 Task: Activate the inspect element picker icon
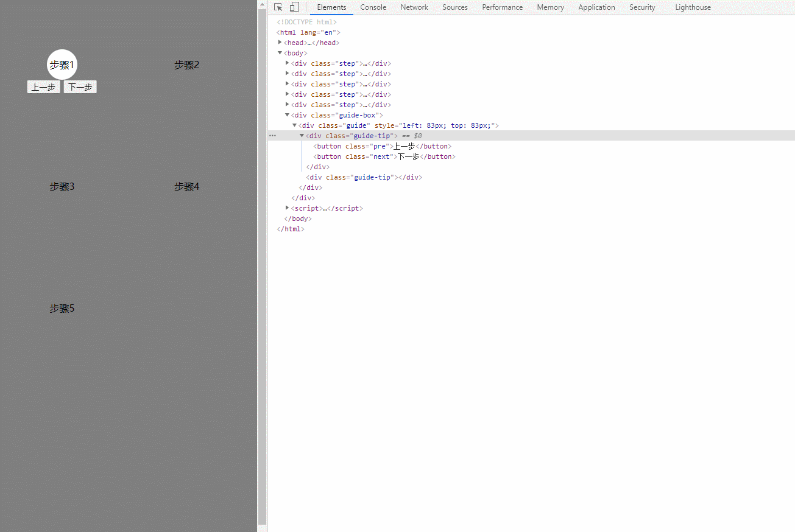(278, 7)
